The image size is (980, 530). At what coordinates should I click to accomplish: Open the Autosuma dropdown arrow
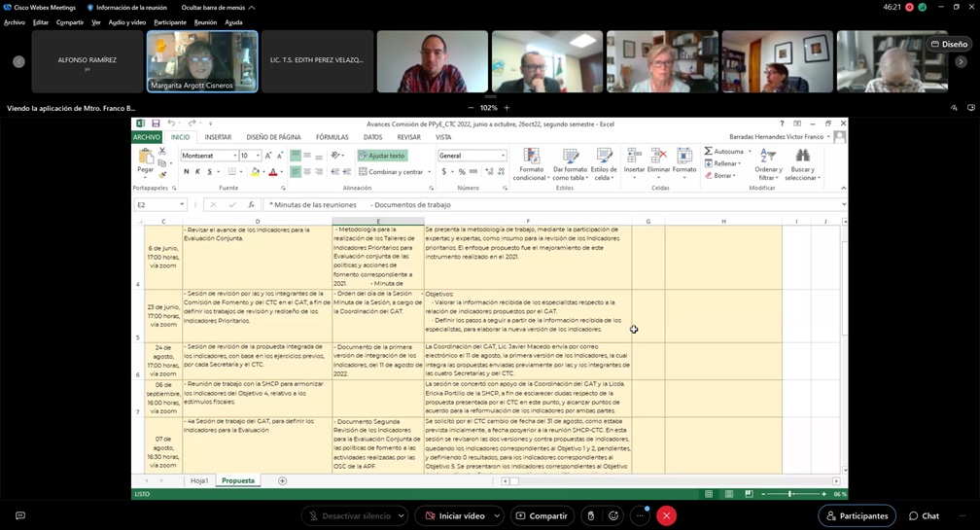(x=750, y=152)
